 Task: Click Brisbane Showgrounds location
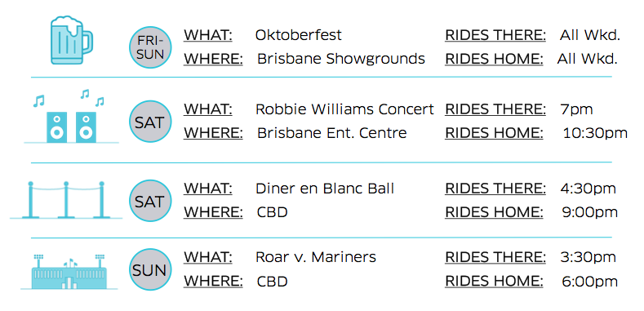pyautogui.click(x=341, y=59)
